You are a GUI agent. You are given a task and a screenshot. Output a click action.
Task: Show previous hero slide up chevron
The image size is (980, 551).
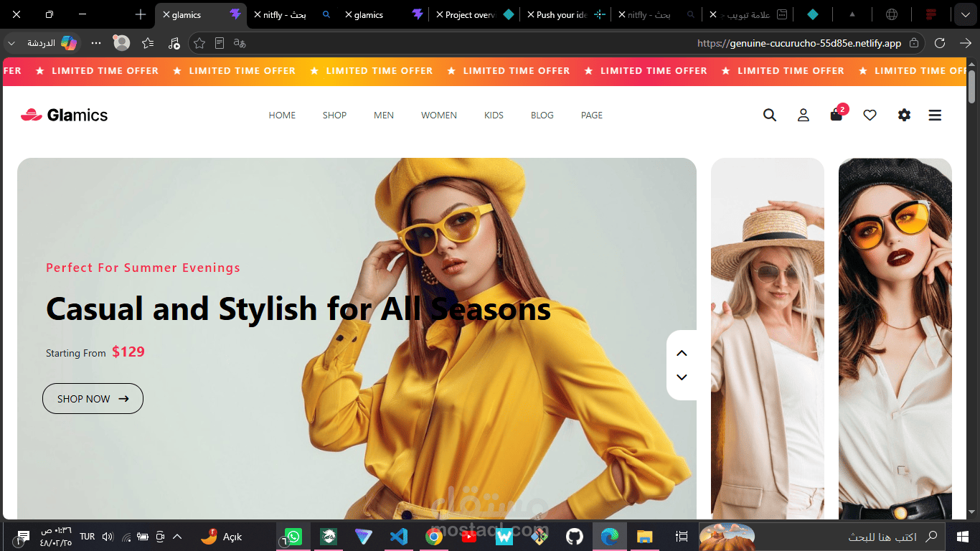tap(682, 353)
